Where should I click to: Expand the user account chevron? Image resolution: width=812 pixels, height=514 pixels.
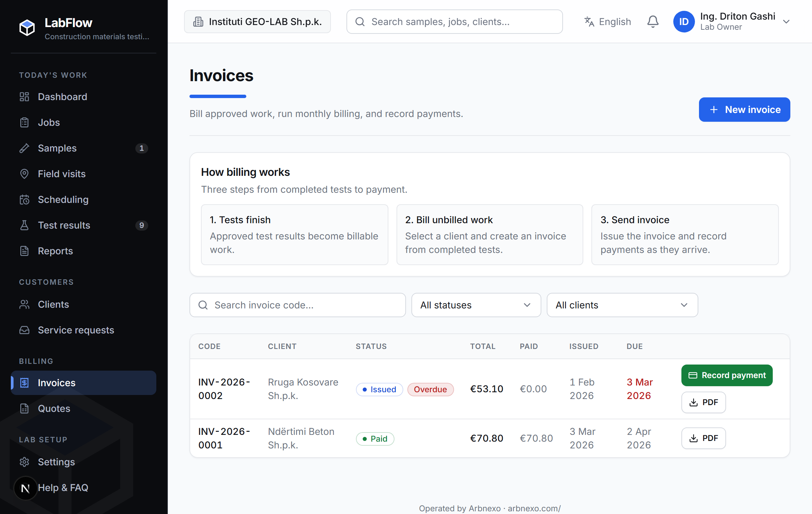pos(786,22)
